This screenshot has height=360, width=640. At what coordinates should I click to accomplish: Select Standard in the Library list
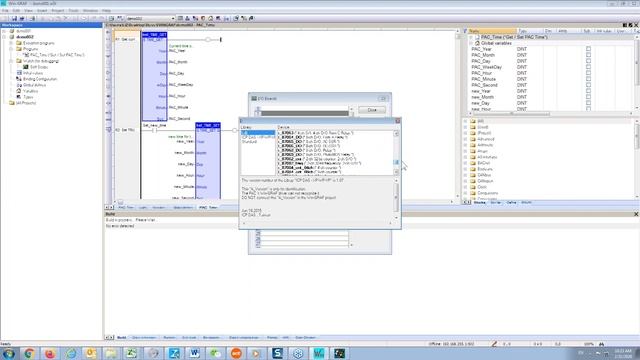(249, 142)
